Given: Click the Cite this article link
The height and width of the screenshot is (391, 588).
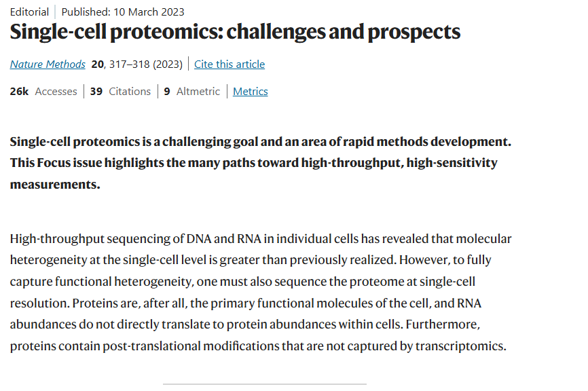Looking at the screenshot, I should tap(229, 64).
